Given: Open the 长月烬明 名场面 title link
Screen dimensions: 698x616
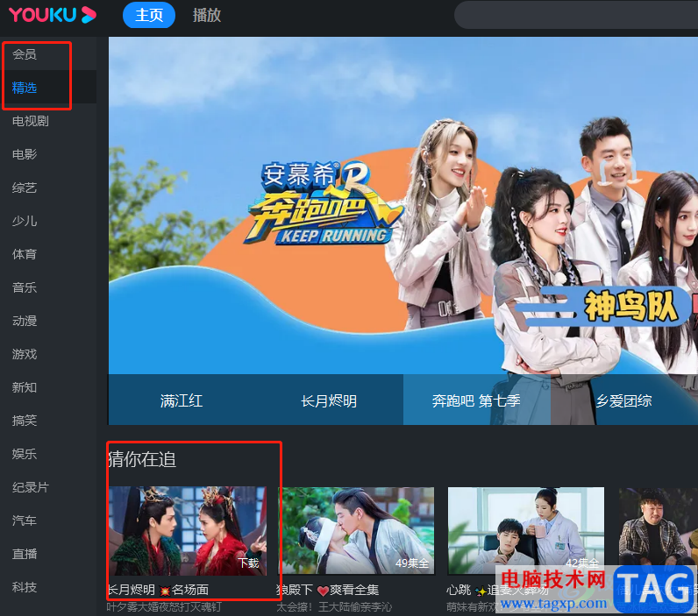Looking at the screenshot, I should pyautogui.click(x=158, y=590).
